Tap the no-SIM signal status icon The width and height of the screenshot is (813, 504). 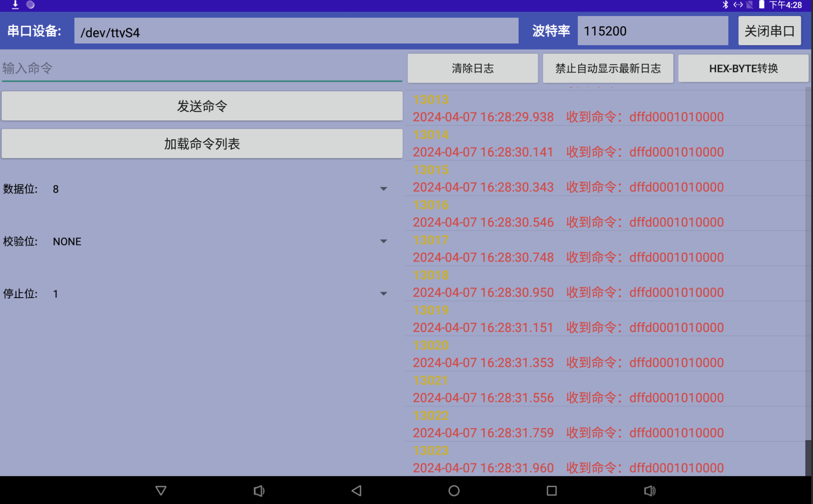tap(750, 5)
